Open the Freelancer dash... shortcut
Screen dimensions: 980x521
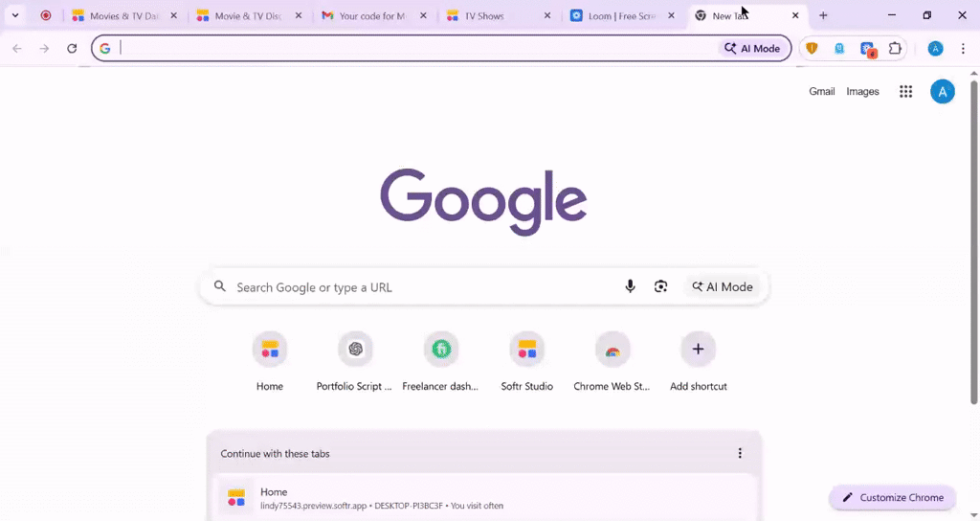(440, 361)
